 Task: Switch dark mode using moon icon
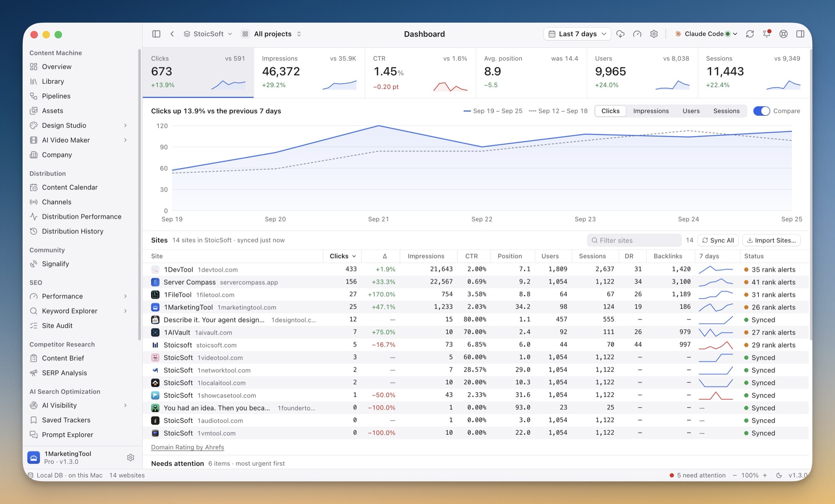[x=779, y=475]
